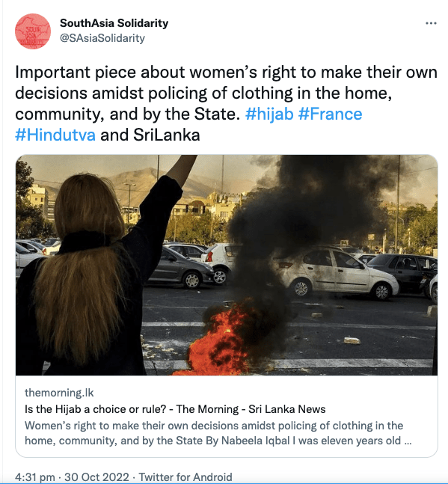Click themorning.lk domain in the card
This screenshot has height=484, width=448.
[59, 393]
